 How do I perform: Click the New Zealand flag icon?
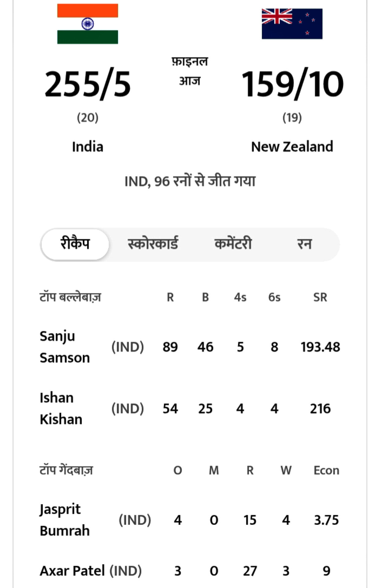point(292,24)
